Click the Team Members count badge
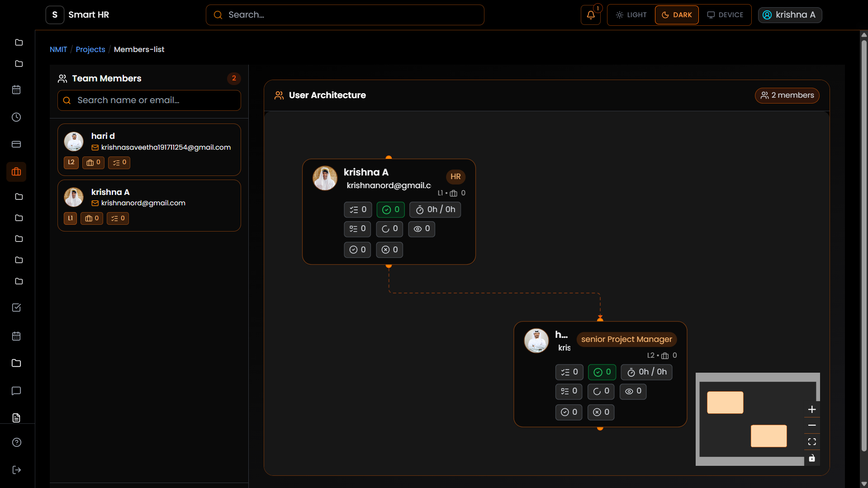 pyautogui.click(x=234, y=78)
